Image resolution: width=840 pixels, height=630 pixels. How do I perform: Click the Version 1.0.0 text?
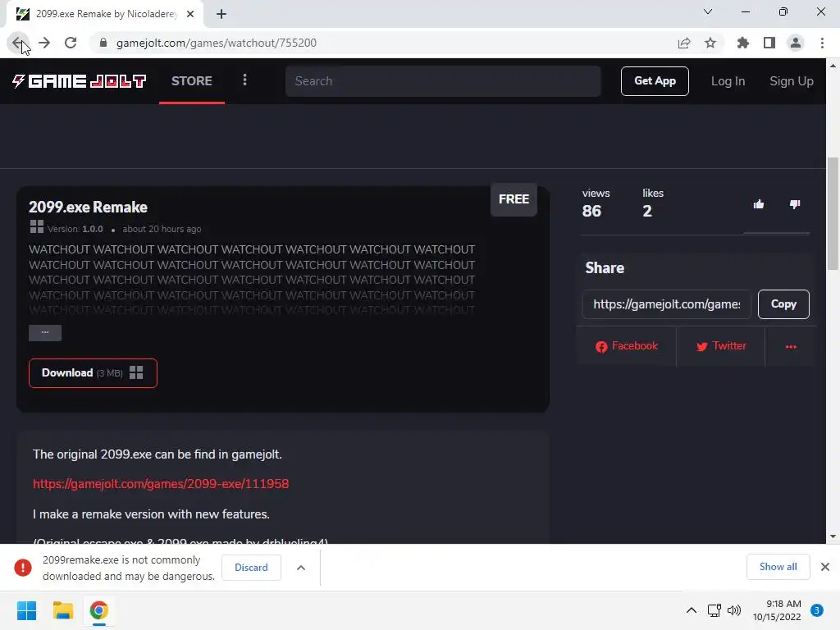coord(75,229)
